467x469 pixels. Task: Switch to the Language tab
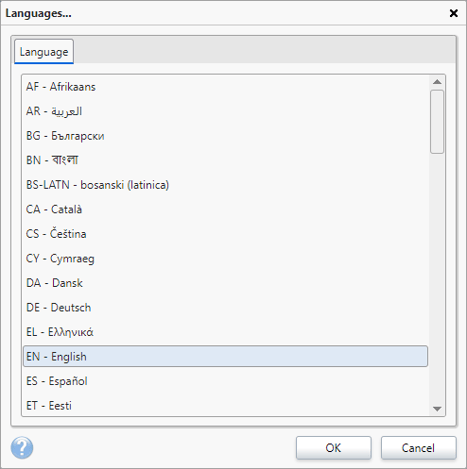44,52
